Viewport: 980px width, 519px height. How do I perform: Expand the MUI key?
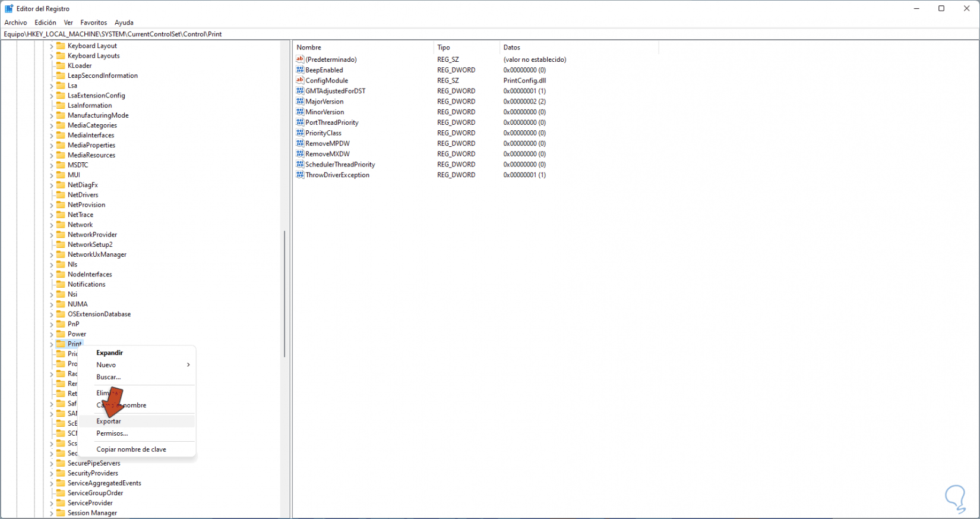52,175
